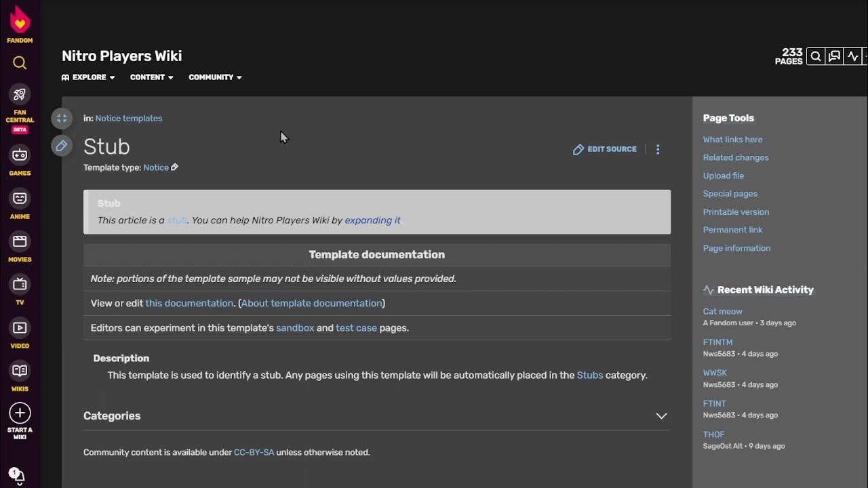Open the CC-BY-SA license link
The height and width of the screenshot is (488, 868).
tap(254, 453)
